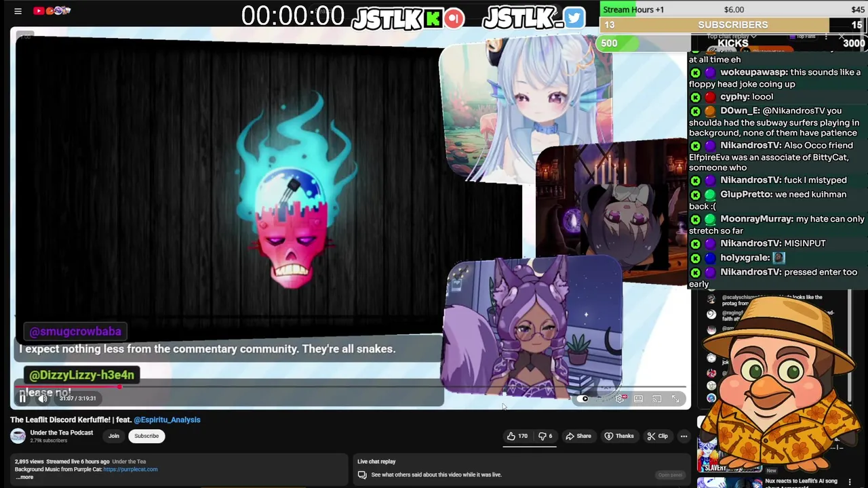Viewport: 868px width, 488px height.
Task: Click the Stream Hours +1 label
Action: 633,9
